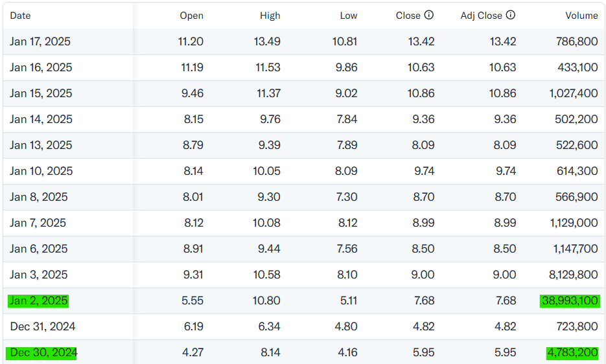Click the 8,129,800 volume on Jan 3
Screen dimensions: 606x364
(x=573, y=275)
